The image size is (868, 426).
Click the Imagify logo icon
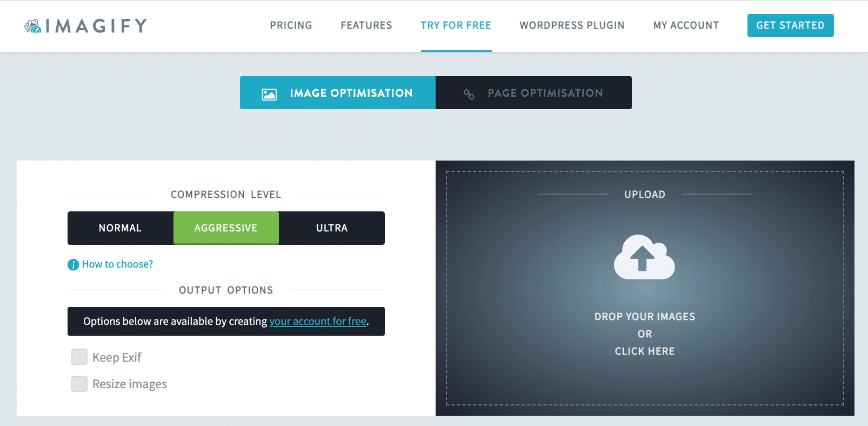[33, 26]
